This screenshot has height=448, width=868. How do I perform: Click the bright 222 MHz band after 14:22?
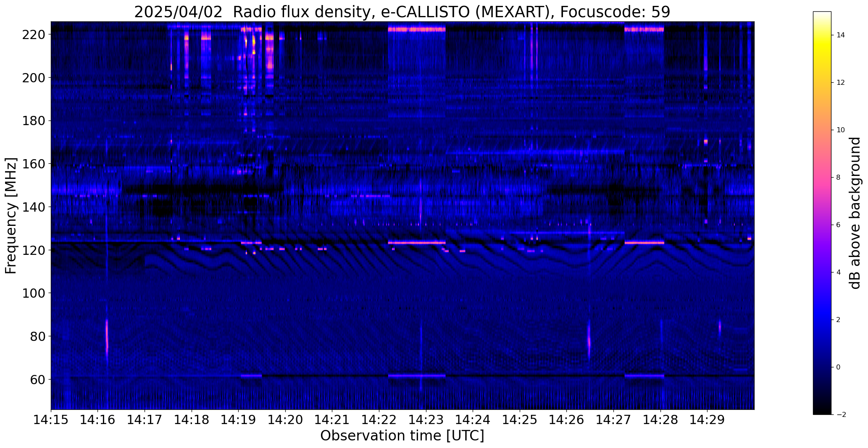416,29
